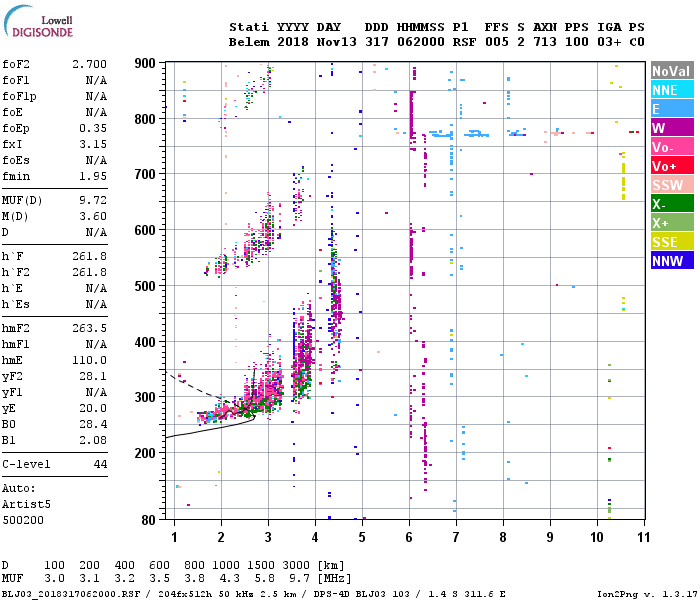
Task: Click the B1 value 2.08
Action: coord(93,441)
